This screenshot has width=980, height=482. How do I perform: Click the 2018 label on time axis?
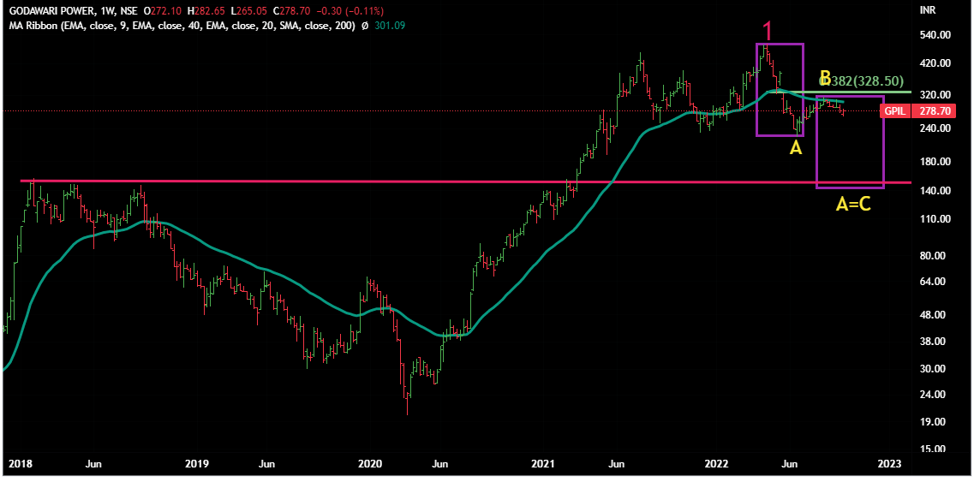click(20, 464)
